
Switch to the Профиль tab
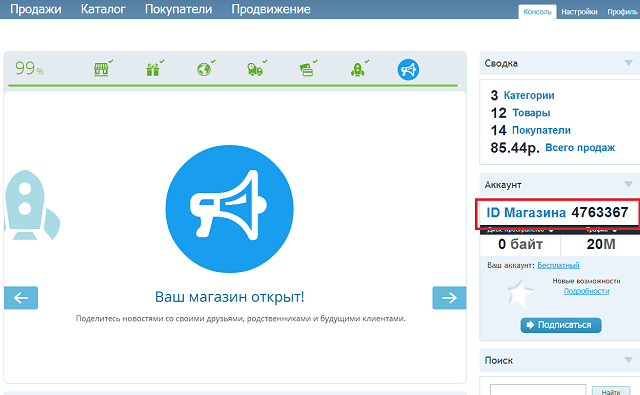pyautogui.click(x=622, y=12)
